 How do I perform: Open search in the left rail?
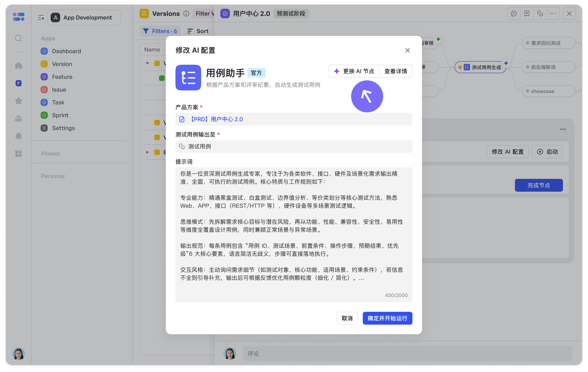[x=19, y=38]
